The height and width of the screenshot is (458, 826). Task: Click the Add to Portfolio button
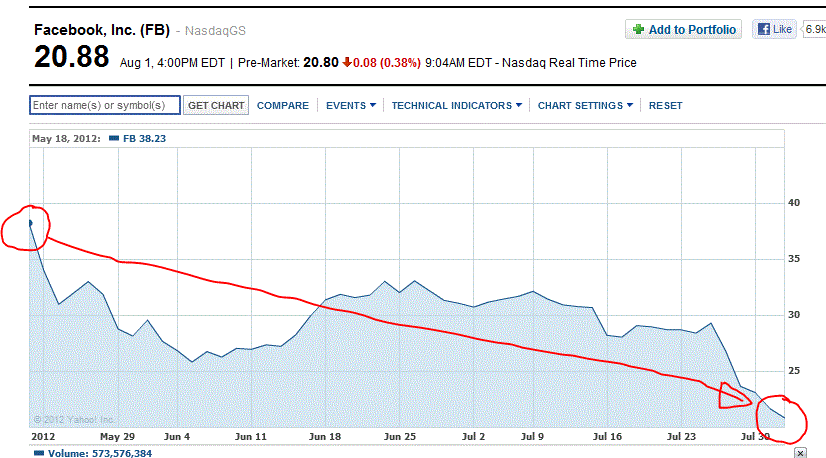pos(683,30)
